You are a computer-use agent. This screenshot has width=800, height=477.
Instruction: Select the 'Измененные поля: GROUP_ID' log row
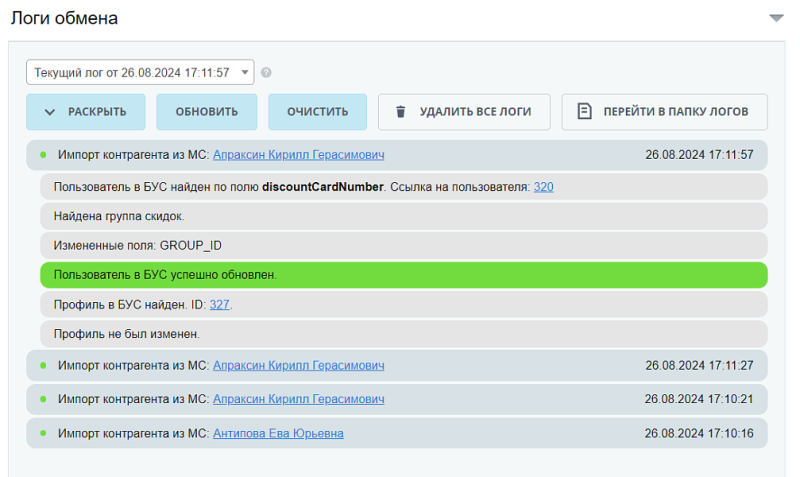click(x=403, y=245)
